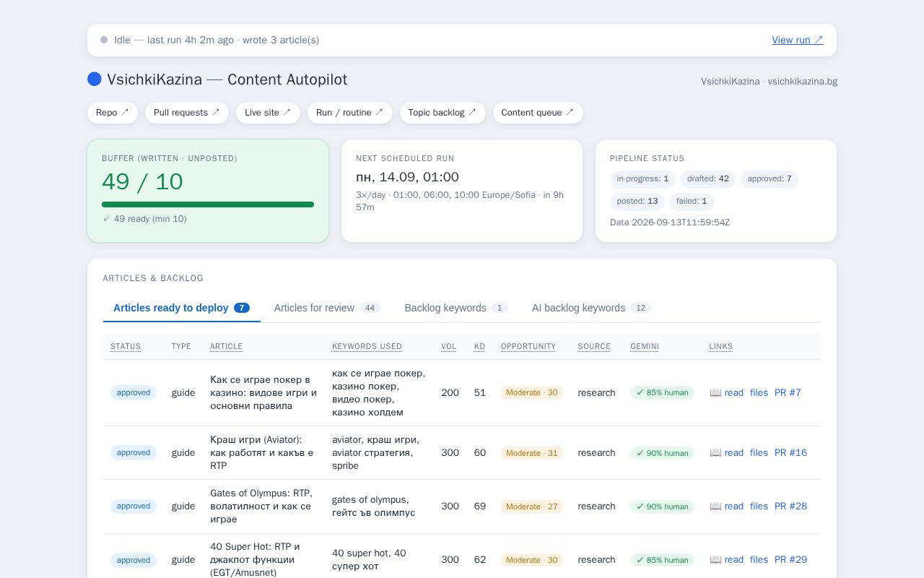Viewport: 924px width, 578px height.
Task: Click approved badge on poker article row
Action: coord(134,393)
